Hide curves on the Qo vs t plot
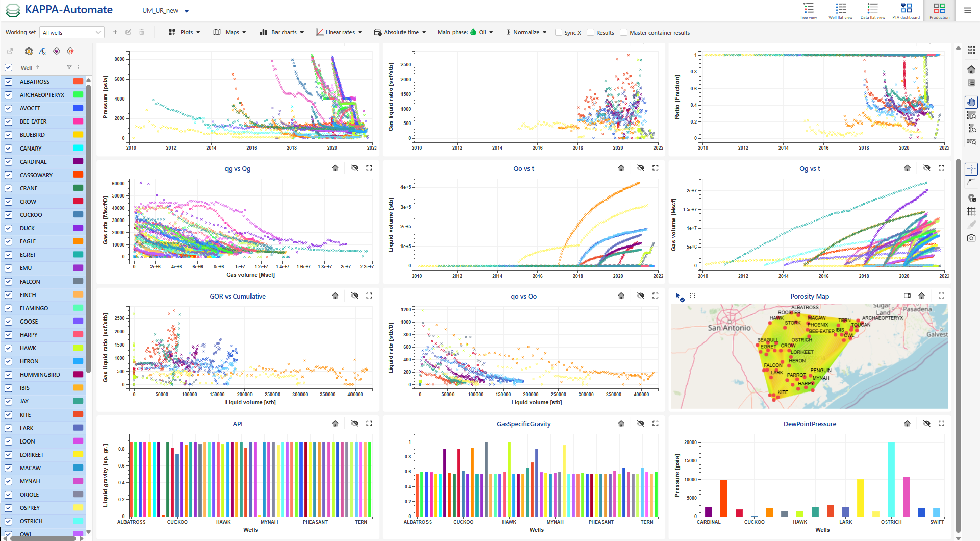This screenshot has width=980, height=541. [640, 167]
